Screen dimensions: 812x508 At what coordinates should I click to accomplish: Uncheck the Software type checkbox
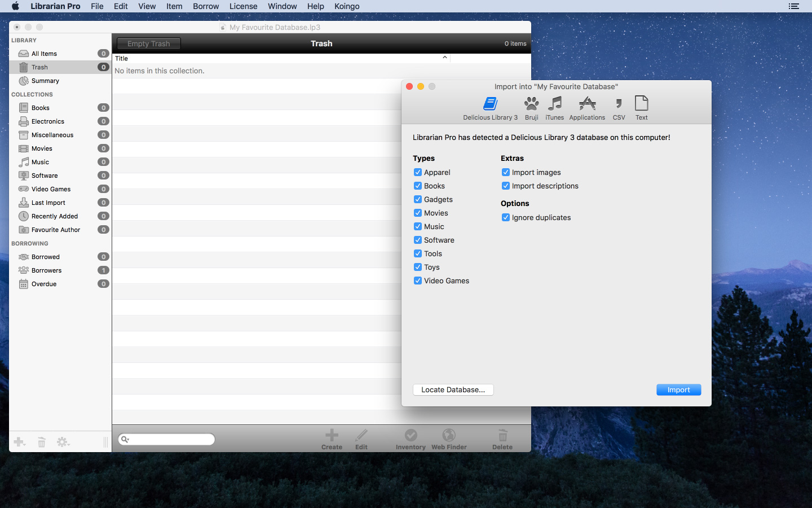418,240
